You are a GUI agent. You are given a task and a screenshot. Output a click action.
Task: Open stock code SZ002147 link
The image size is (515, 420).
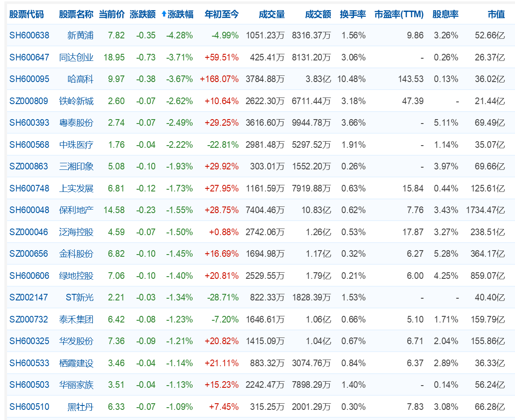coord(29,297)
